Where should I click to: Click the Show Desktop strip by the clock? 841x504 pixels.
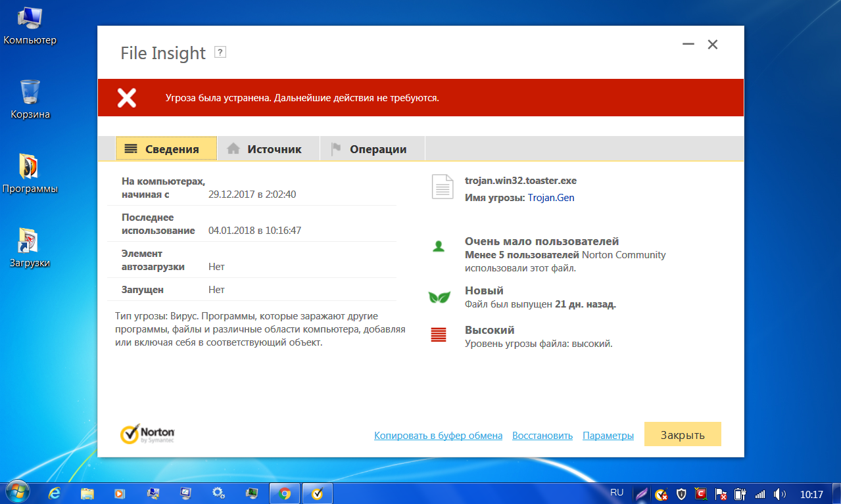[836, 493]
